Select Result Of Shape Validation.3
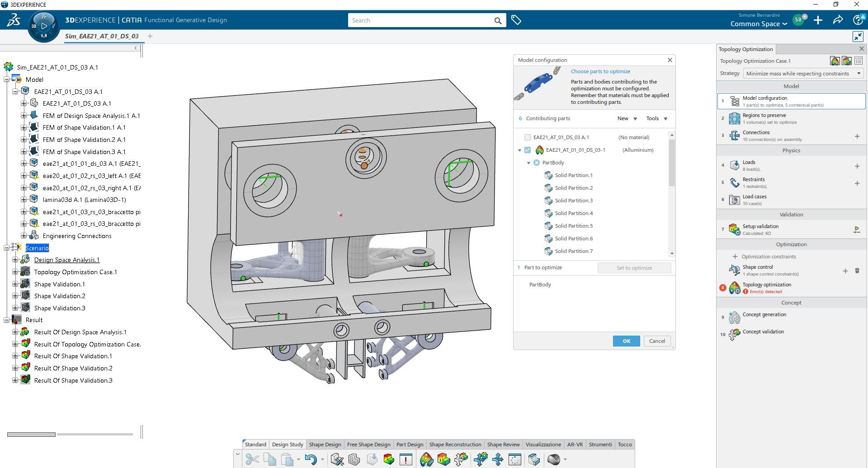 pos(73,380)
